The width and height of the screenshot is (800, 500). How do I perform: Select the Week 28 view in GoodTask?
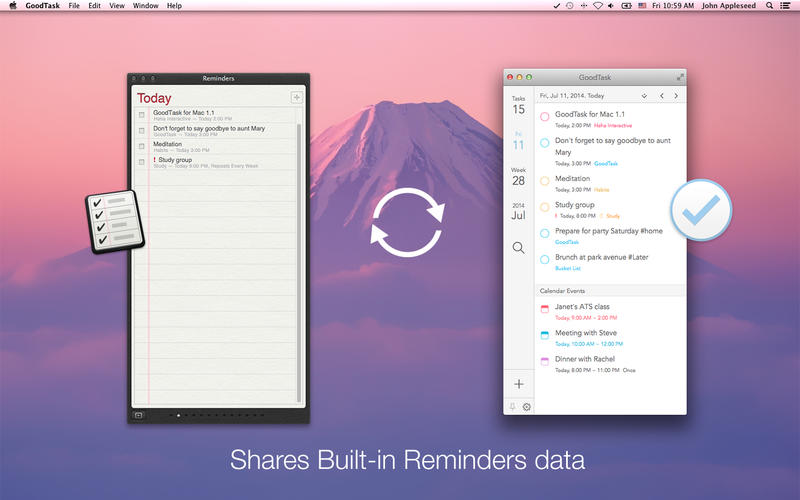[x=518, y=177]
